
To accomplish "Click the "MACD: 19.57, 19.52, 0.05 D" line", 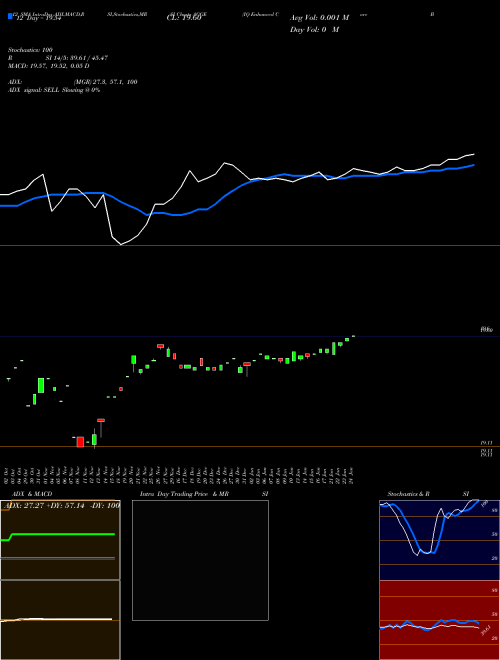I will tap(48, 66).
